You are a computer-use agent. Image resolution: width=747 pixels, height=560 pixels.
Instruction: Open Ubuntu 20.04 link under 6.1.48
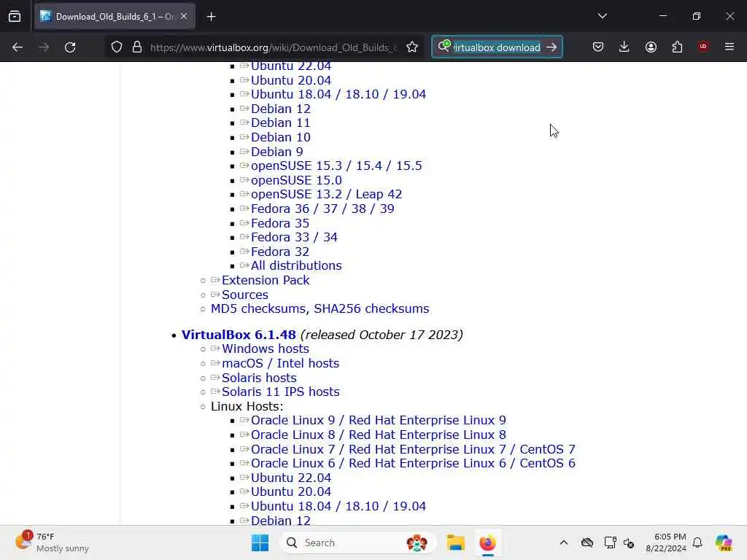point(291,492)
